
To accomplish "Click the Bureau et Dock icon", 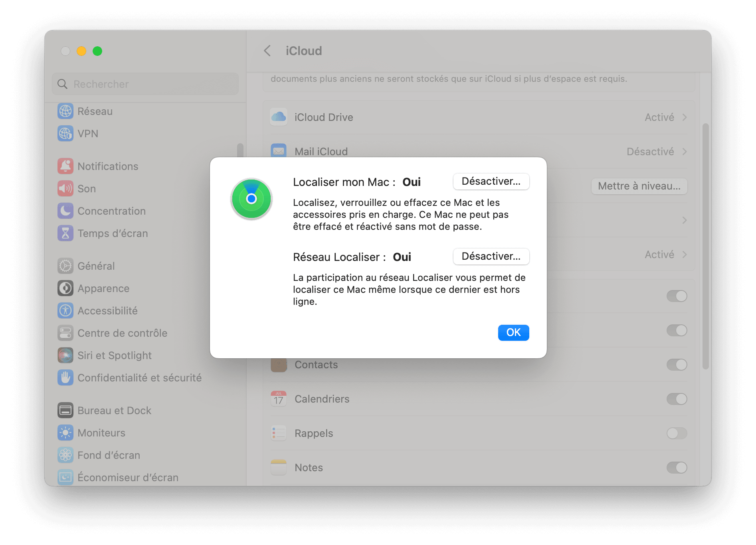I will pos(65,410).
